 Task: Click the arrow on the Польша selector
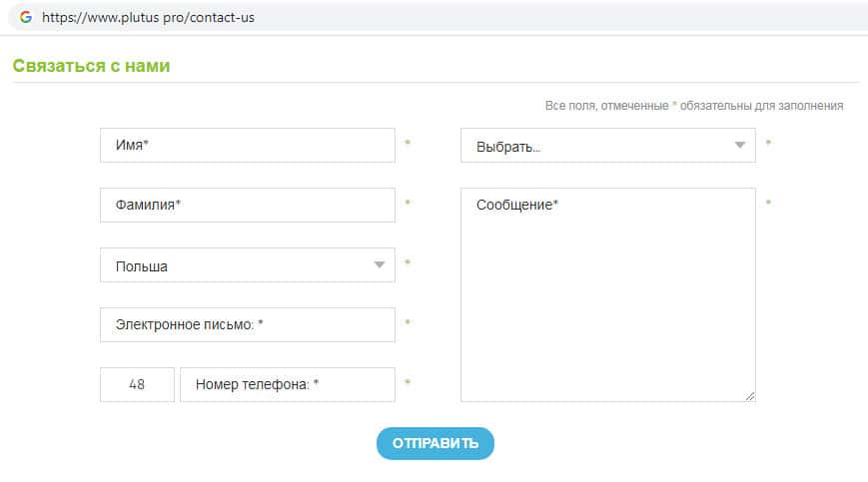tap(380, 265)
